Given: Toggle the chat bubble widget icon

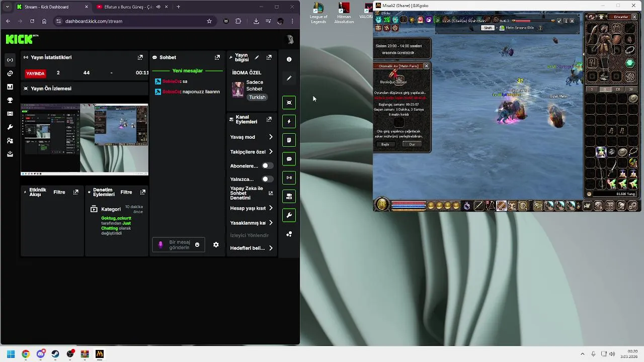Looking at the screenshot, I should pyautogui.click(x=289, y=159).
